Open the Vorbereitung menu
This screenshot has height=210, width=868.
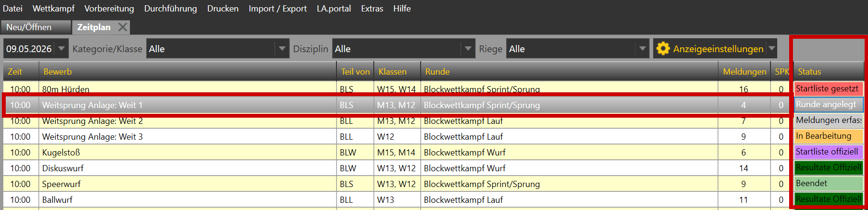[x=109, y=9]
